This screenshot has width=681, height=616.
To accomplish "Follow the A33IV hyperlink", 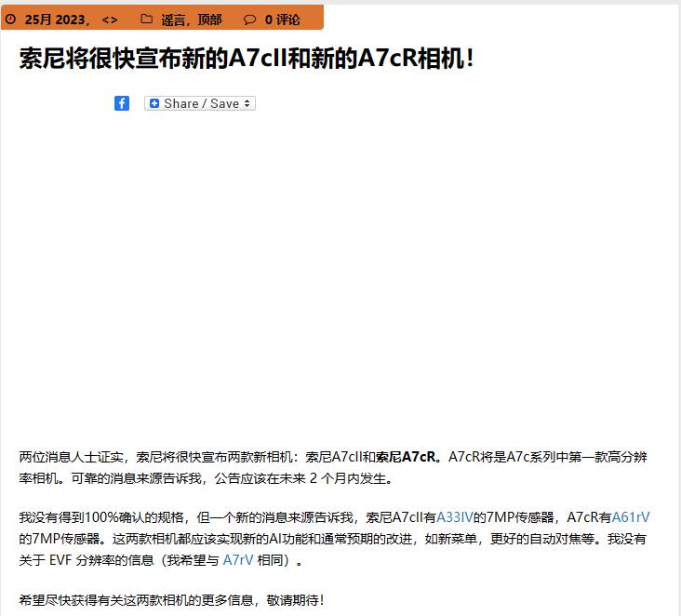I will [x=455, y=517].
